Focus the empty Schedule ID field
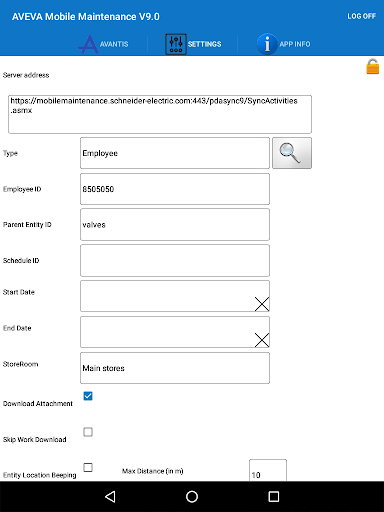 [x=175, y=260]
